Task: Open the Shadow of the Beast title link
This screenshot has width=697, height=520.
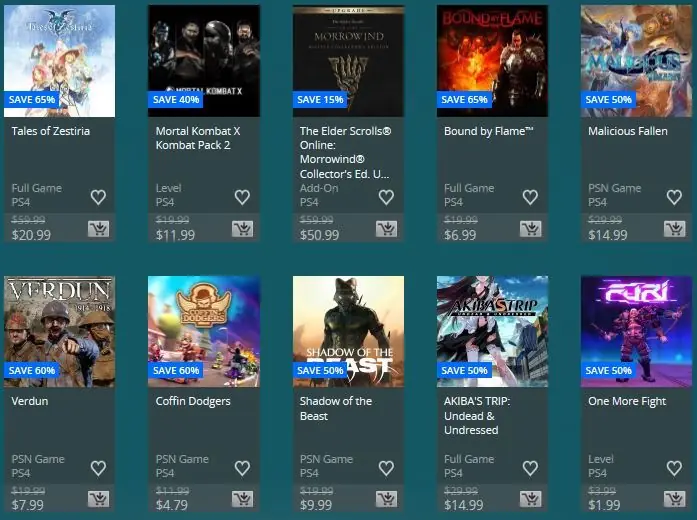Action: coord(336,408)
